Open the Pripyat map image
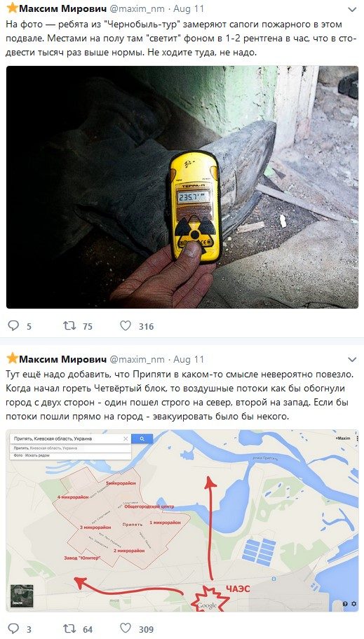 (x=182, y=521)
